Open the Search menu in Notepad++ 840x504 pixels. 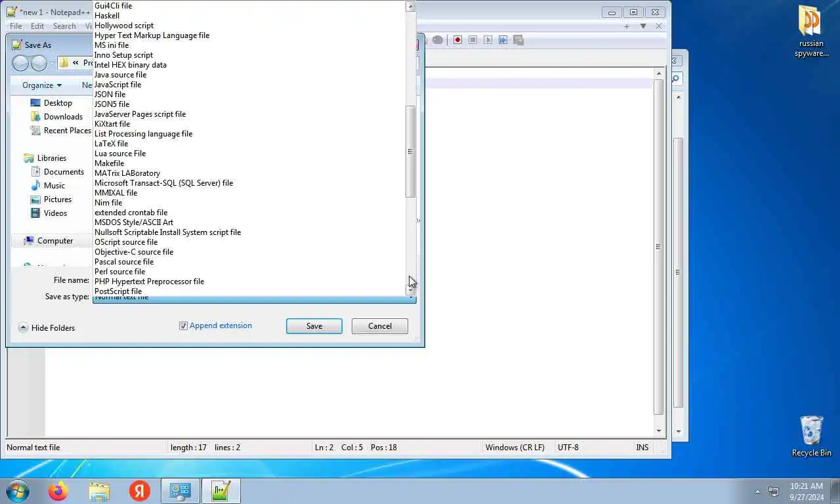click(64, 26)
